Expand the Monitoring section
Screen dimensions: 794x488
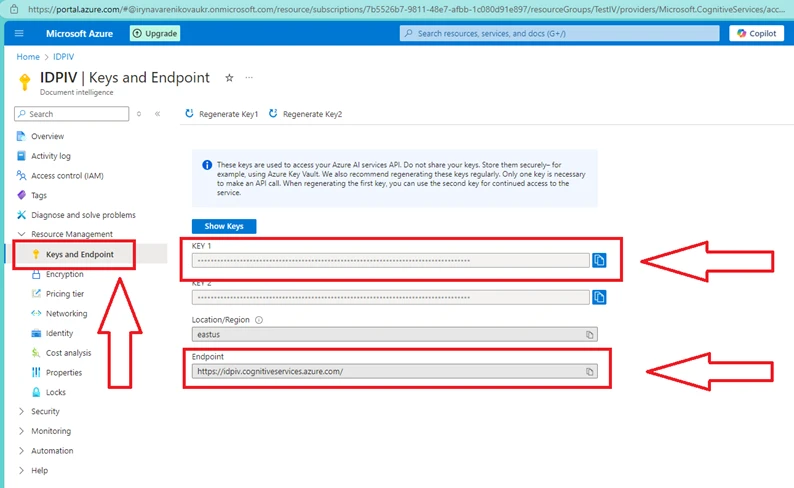[21, 431]
